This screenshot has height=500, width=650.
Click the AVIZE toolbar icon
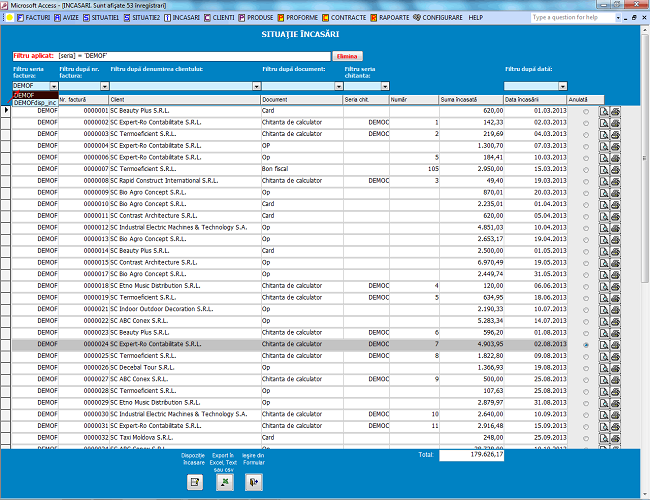[57, 18]
